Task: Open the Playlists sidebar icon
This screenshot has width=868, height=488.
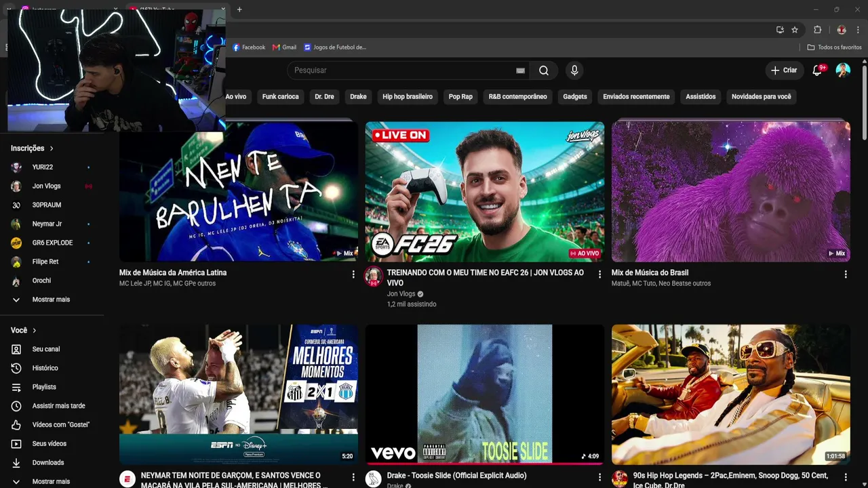Action: pos(16,387)
